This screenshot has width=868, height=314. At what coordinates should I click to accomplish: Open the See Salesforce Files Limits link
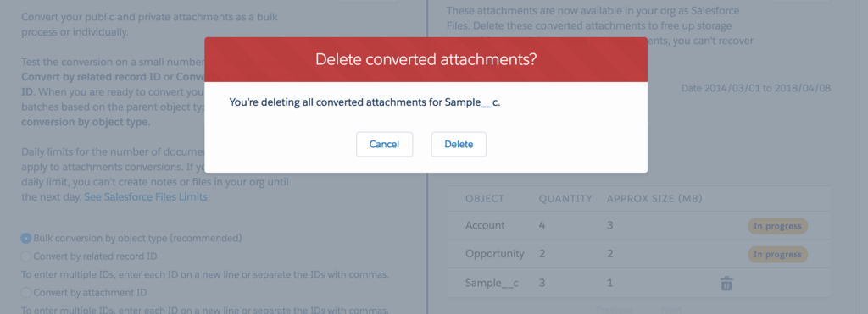(146, 197)
